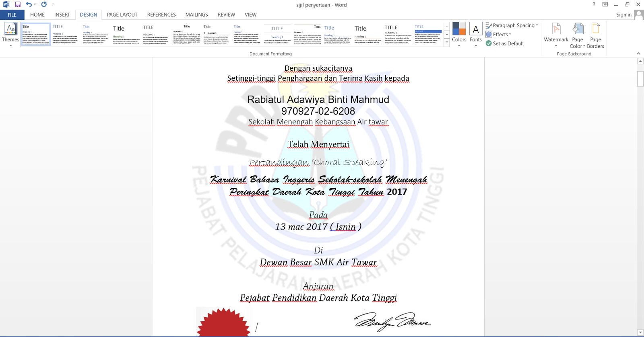Choose the blue banner TITLE style set
Screen dimensions: 644x337
(x=428, y=34)
